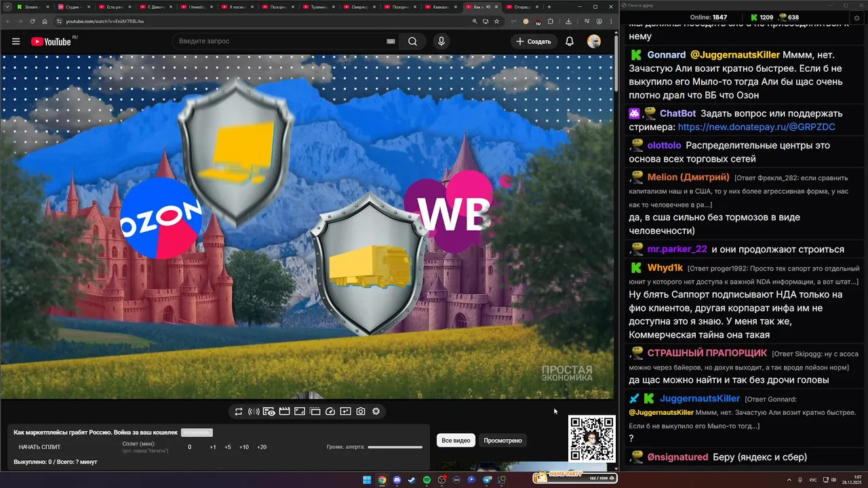Click the broadcast signal icon in the player toolbar

[254, 411]
